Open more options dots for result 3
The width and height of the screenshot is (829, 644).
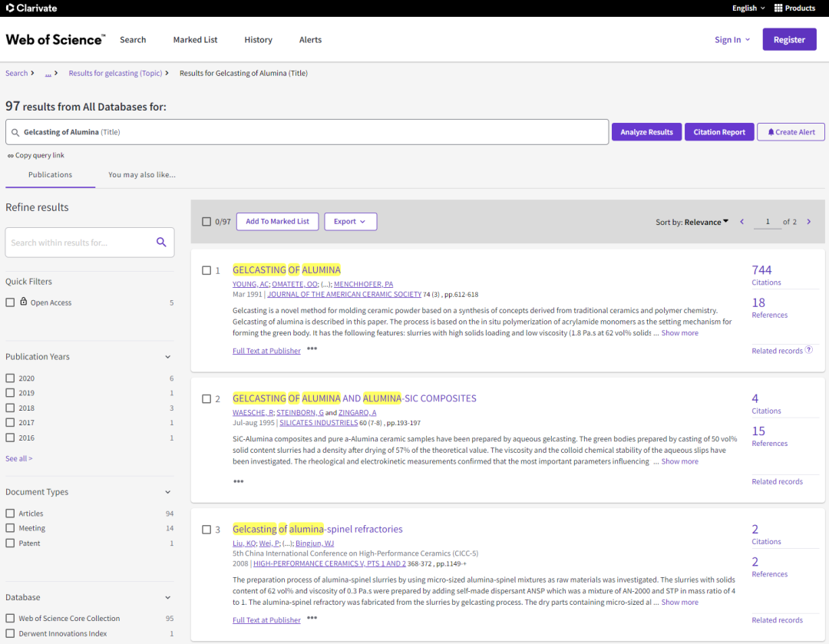312,618
